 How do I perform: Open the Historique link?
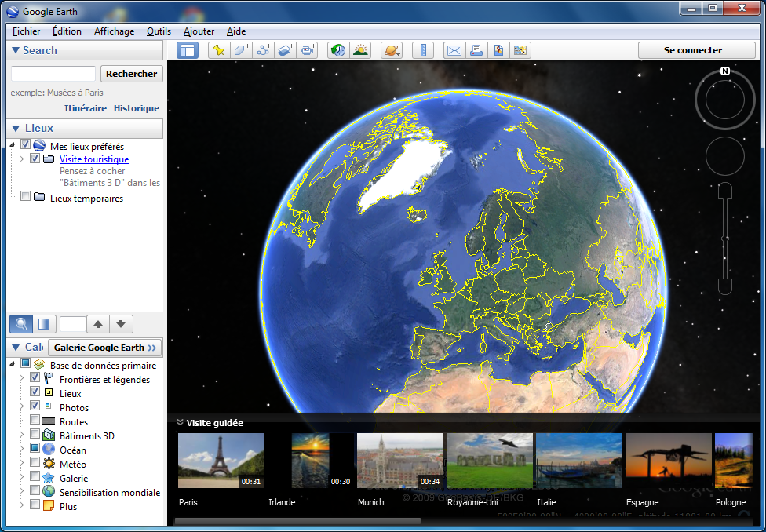coord(137,108)
